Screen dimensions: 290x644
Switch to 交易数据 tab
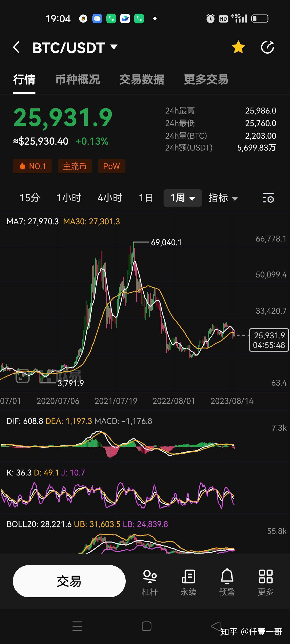[x=142, y=80]
